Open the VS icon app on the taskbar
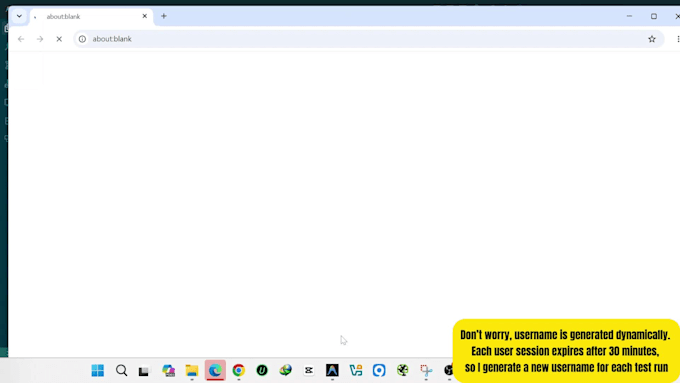This screenshot has height=383, width=680. click(x=356, y=370)
